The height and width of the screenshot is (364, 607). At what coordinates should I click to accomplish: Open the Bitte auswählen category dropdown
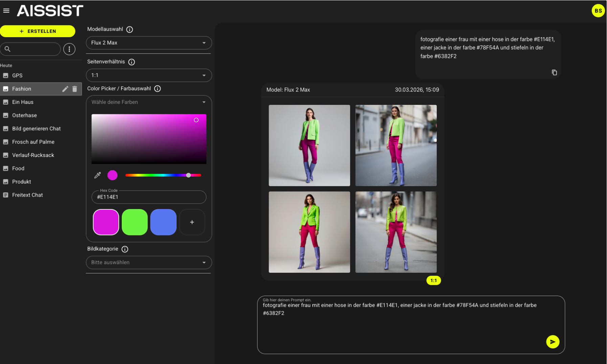[149, 263]
